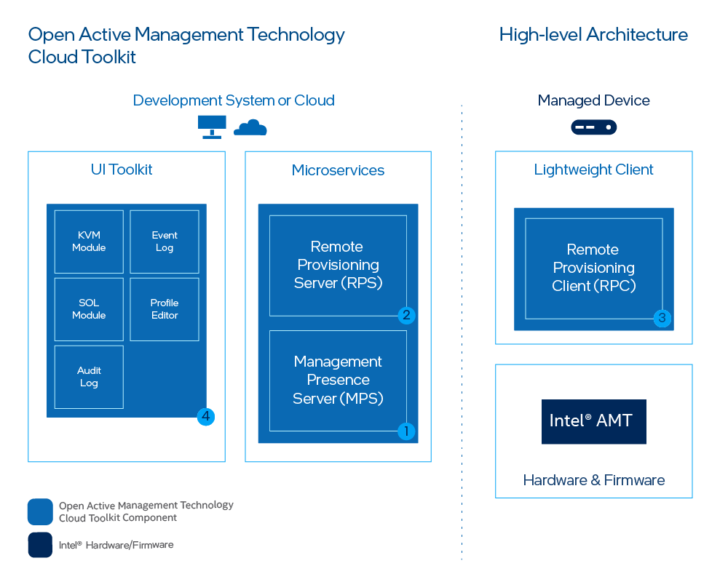This screenshot has height=582, width=728.
Task: Click the Hardware & Firmware label
Action: pyautogui.click(x=594, y=480)
